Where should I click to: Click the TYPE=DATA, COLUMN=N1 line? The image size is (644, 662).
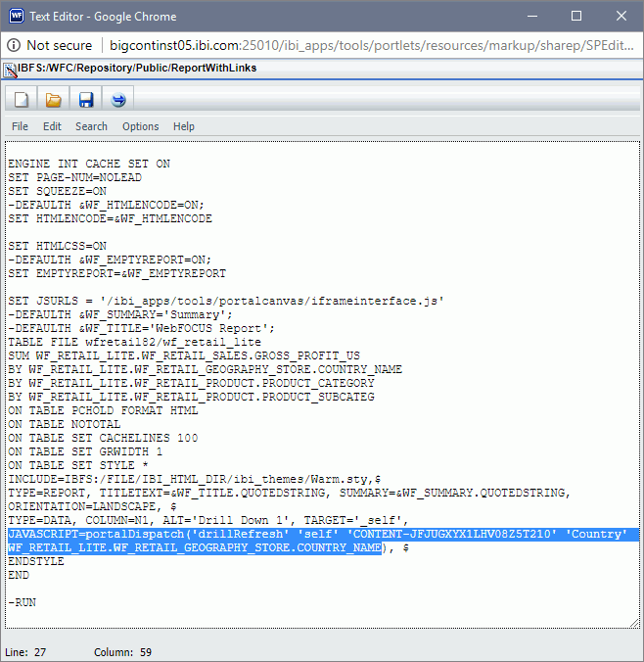[x=208, y=520]
